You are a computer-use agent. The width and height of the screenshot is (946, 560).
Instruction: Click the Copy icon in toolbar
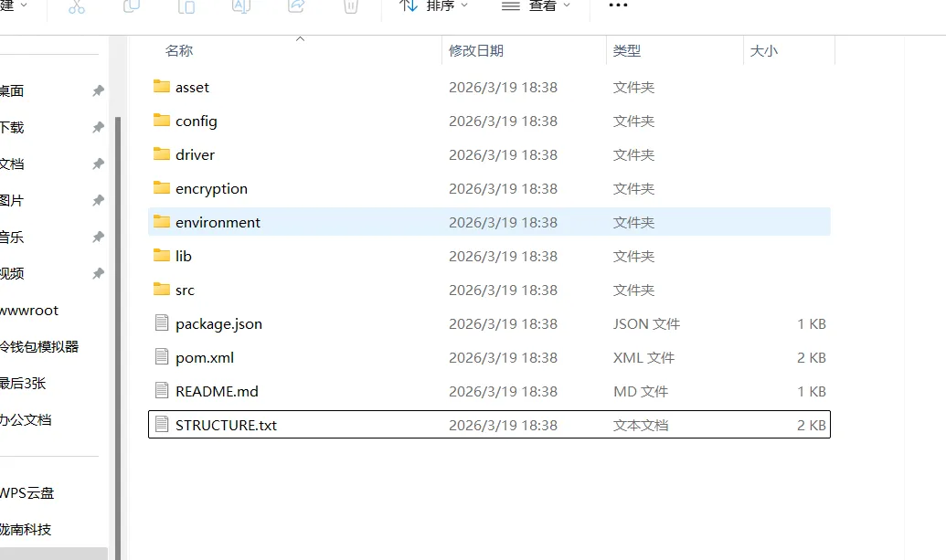click(132, 6)
